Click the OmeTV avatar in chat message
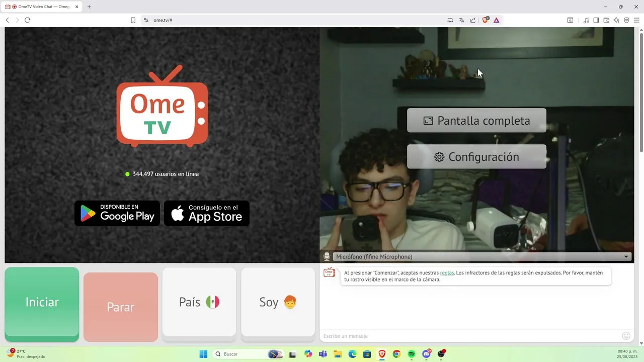644x362 pixels. [329, 273]
